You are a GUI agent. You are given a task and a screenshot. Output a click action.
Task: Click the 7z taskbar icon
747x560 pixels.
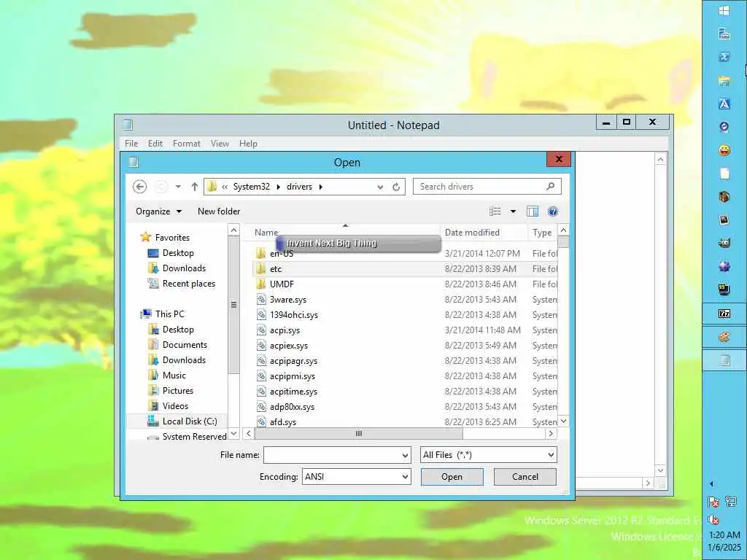[x=724, y=314]
